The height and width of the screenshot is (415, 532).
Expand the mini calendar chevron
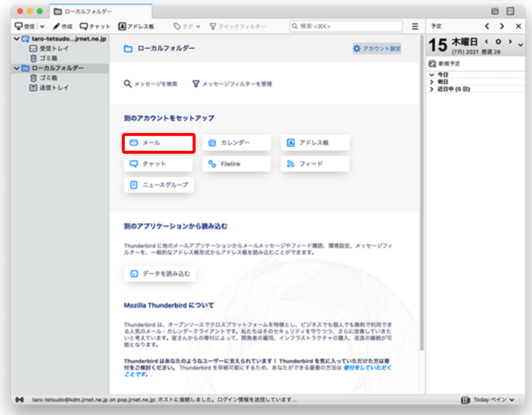point(521,45)
